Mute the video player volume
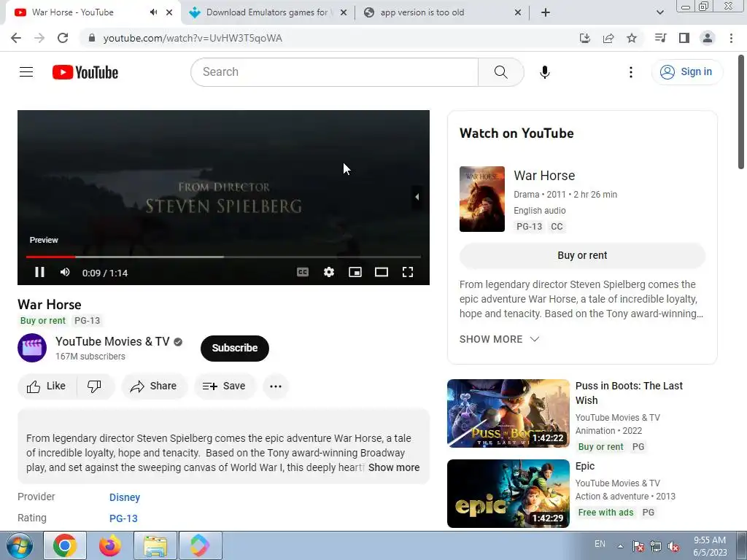 pos(65,272)
